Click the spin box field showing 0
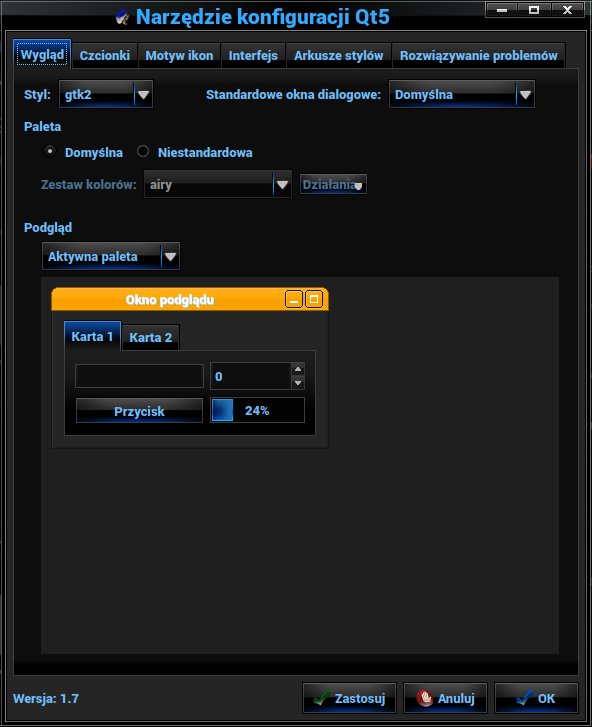The width and height of the screenshot is (592, 727). click(x=250, y=376)
